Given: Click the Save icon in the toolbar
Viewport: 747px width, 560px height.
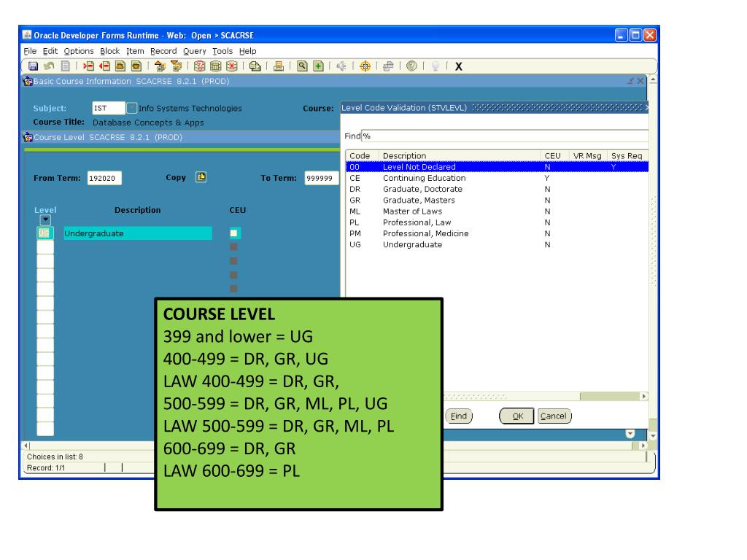Looking at the screenshot, I should [x=33, y=66].
